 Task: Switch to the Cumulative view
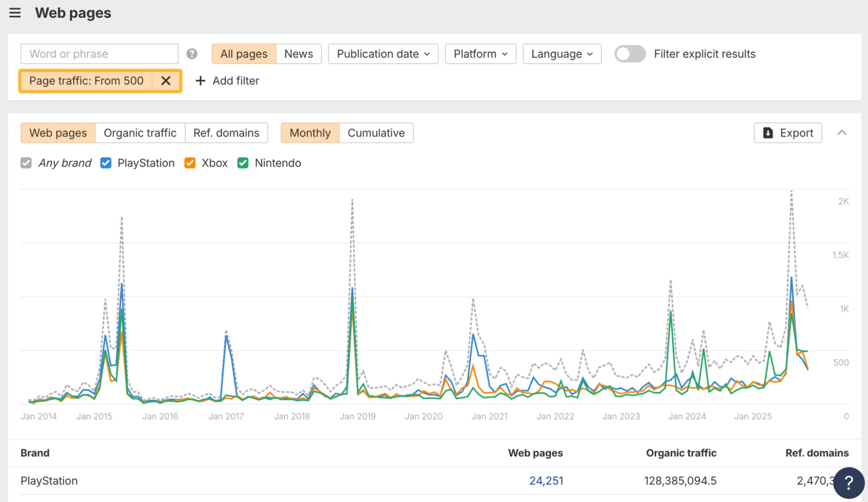(x=376, y=133)
